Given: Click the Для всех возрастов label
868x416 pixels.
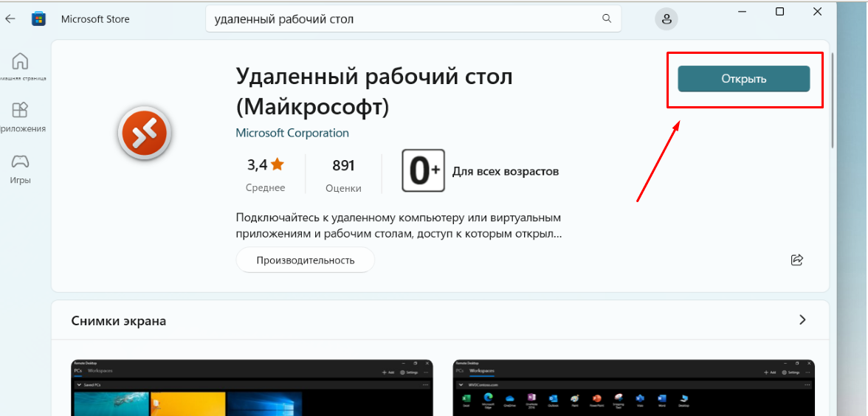Looking at the screenshot, I should [x=506, y=171].
